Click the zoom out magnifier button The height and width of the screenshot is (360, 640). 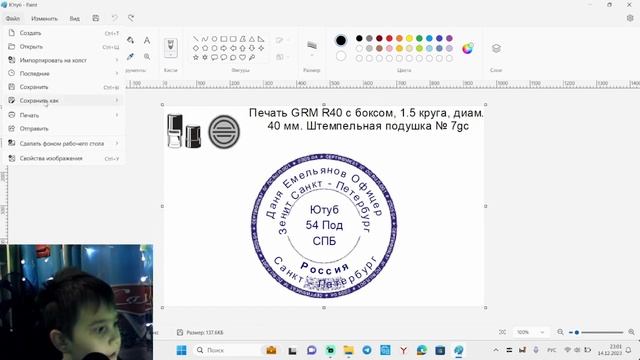(x=560, y=332)
